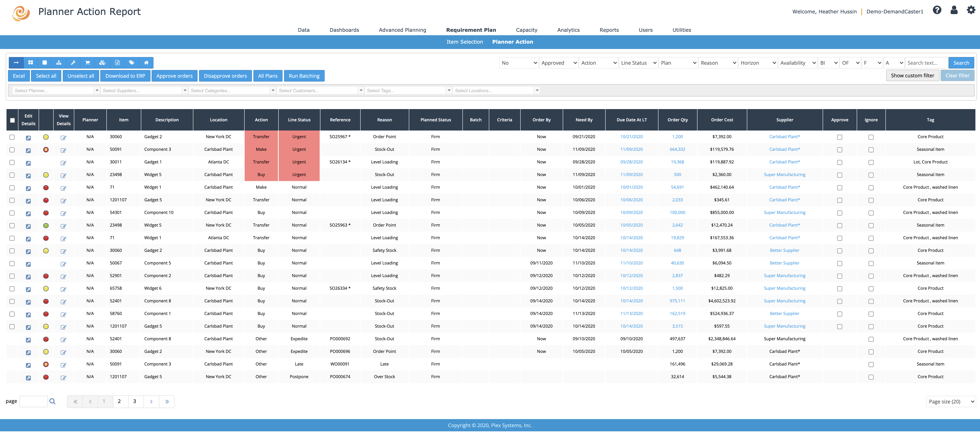Select the tags toolbar icon
Viewport: 980px width, 439px height.
[132, 62]
